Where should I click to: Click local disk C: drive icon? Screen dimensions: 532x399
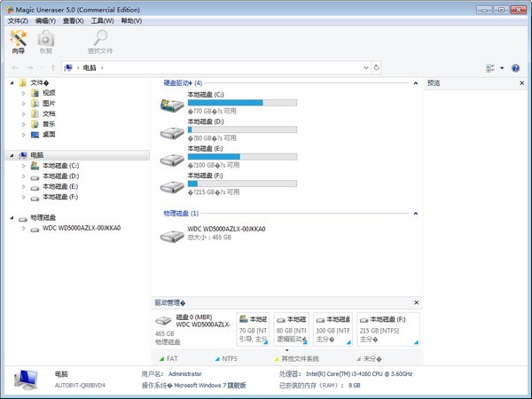pyautogui.click(x=172, y=106)
